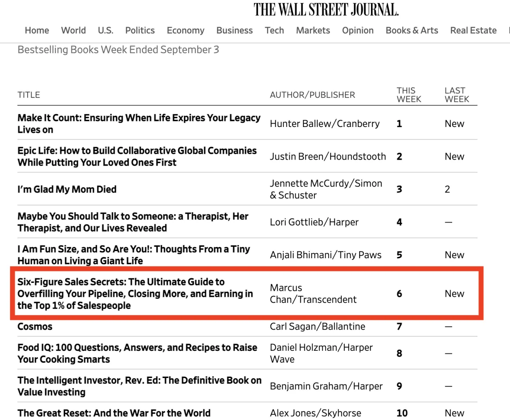The height and width of the screenshot is (420, 510).
Task: Open the Epic Life book title
Action: [137, 156]
